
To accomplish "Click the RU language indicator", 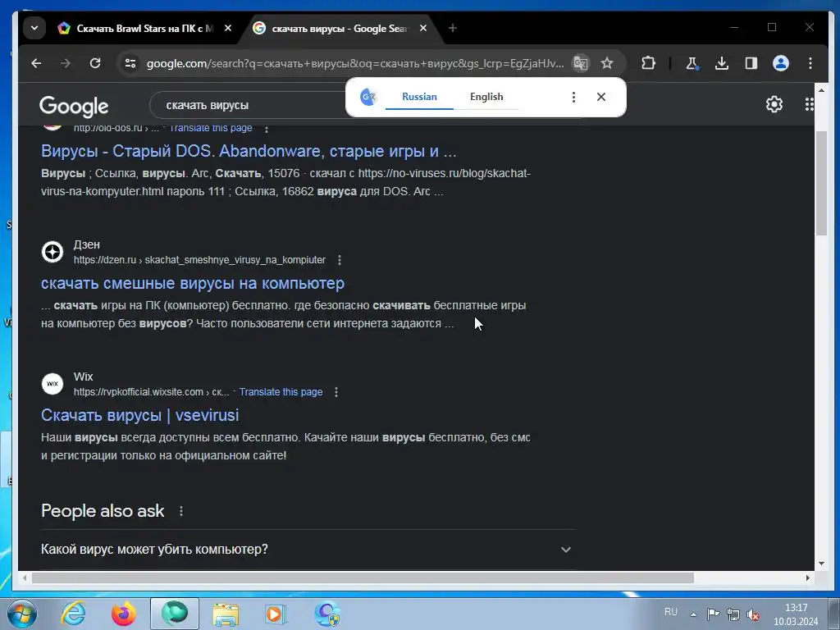I will [671, 612].
